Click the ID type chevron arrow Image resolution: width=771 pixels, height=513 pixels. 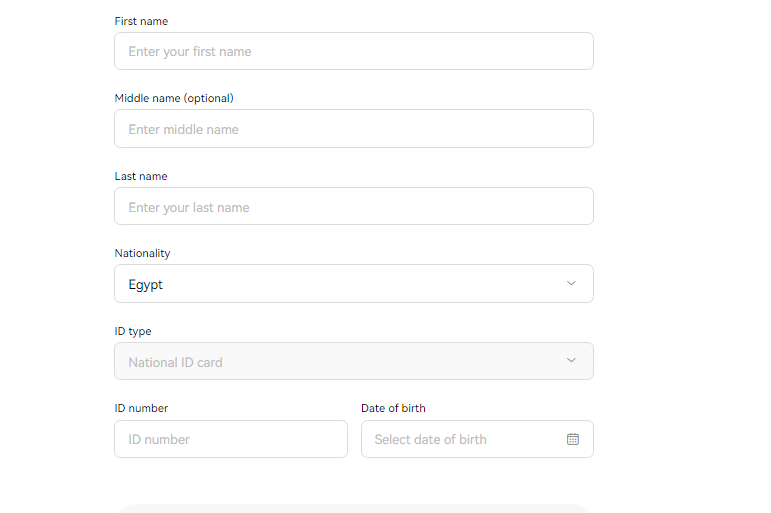point(571,361)
